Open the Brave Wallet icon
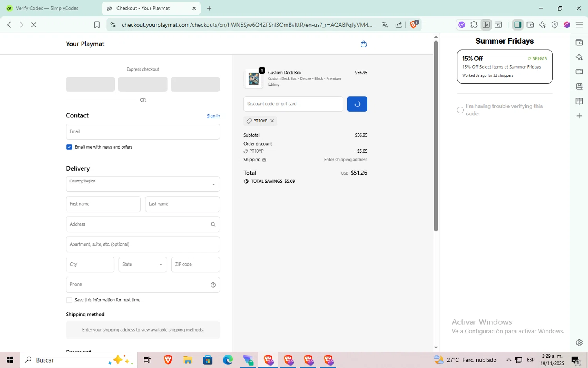This screenshot has height=368, width=588. [x=530, y=25]
